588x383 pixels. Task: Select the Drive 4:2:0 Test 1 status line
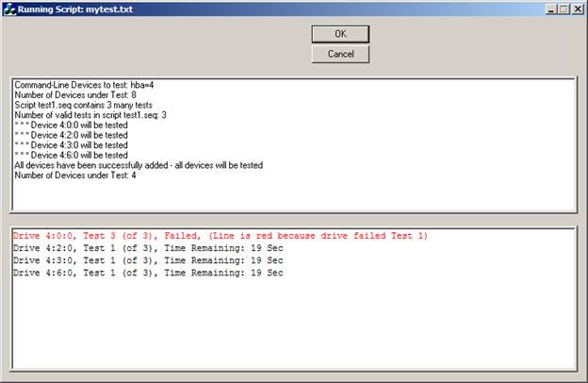tap(148, 248)
